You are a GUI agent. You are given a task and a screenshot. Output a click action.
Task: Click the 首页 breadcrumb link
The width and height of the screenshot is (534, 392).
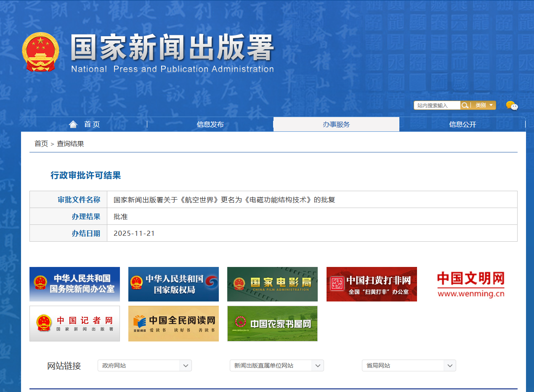click(41, 144)
